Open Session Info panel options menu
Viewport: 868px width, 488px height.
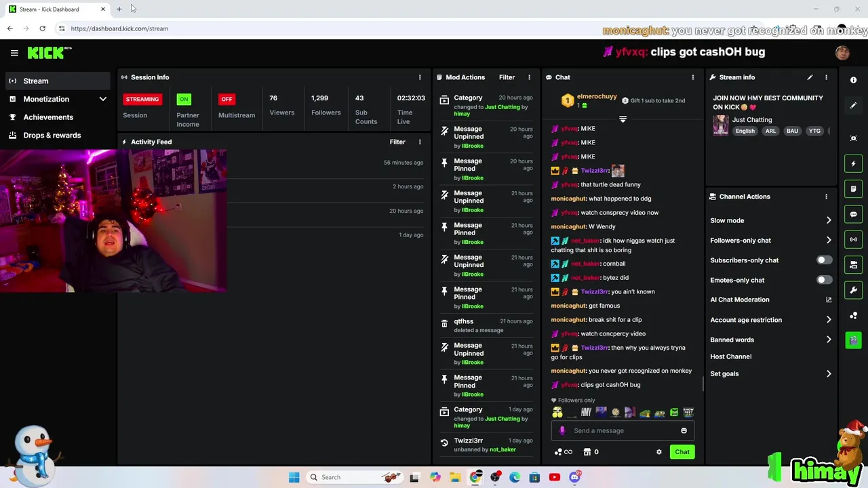pyautogui.click(x=420, y=77)
